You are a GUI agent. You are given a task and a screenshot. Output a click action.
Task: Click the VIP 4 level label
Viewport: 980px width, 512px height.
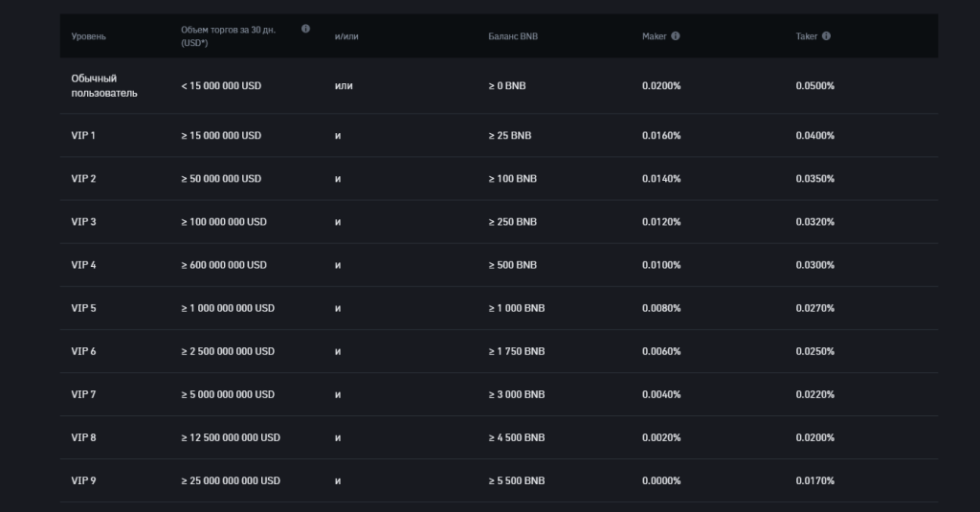click(x=84, y=265)
